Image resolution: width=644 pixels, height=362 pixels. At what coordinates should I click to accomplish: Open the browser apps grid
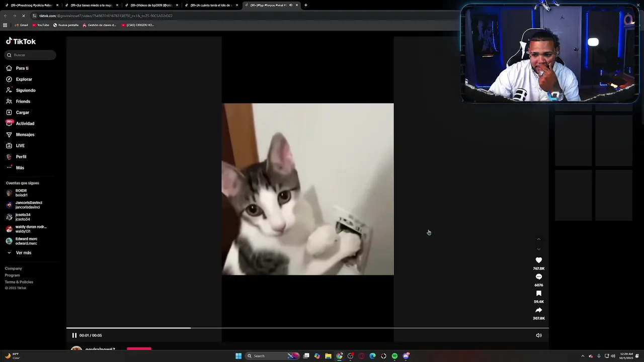pyautogui.click(x=5, y=25)
